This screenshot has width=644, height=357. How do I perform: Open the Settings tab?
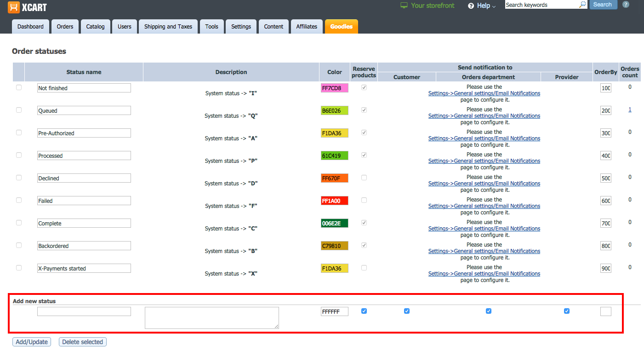click(241, 27)
